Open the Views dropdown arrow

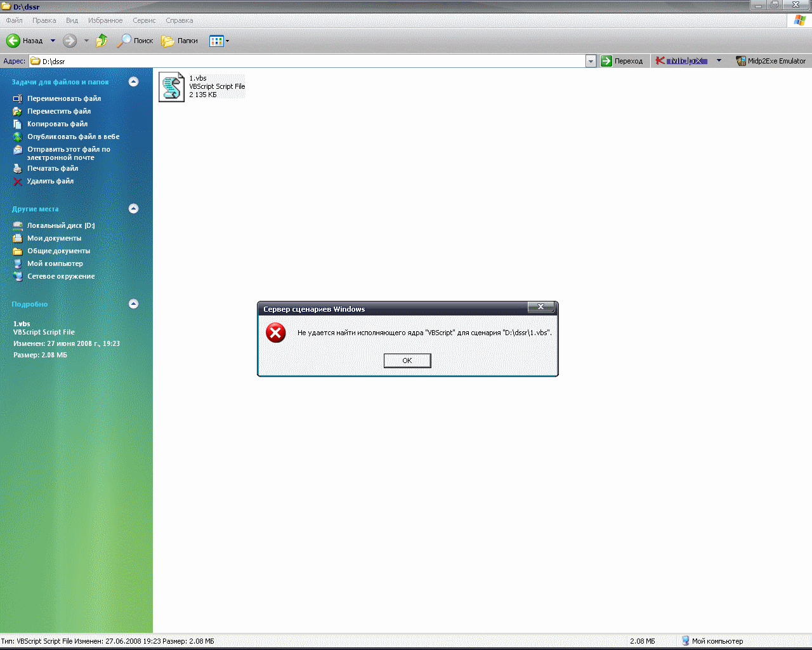[x=227, y=41]
